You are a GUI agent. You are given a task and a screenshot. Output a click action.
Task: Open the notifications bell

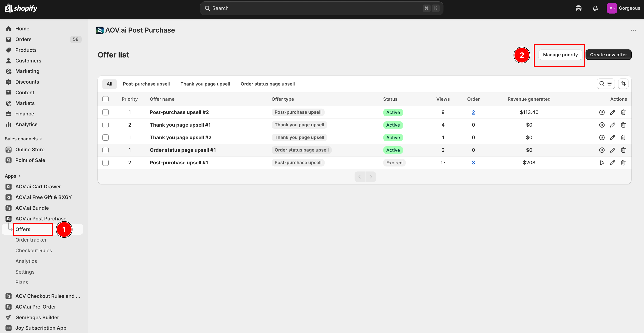[x=595, y=8]
